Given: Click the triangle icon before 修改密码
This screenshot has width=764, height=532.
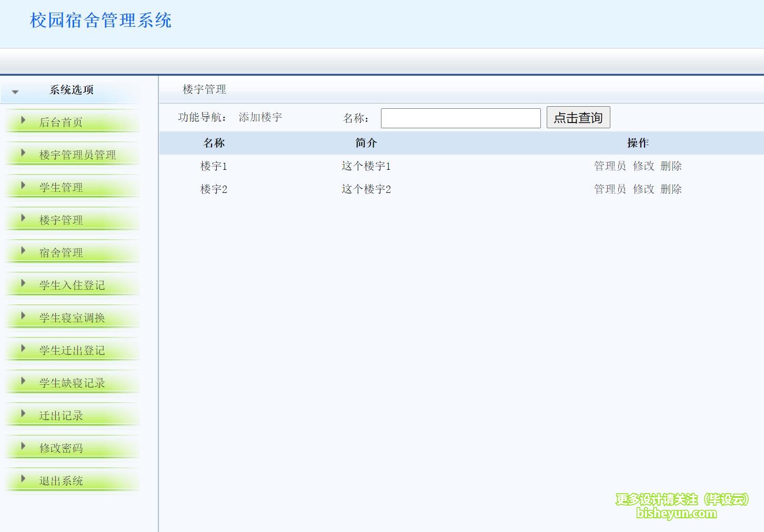Looking at the screenshot, I should coord(23,446).
